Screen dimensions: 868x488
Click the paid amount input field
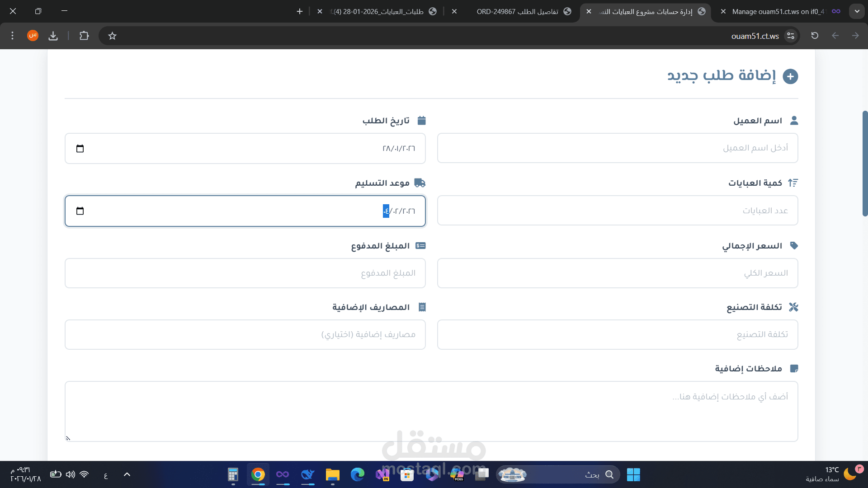pyautogui.click(x=245, y=273)
